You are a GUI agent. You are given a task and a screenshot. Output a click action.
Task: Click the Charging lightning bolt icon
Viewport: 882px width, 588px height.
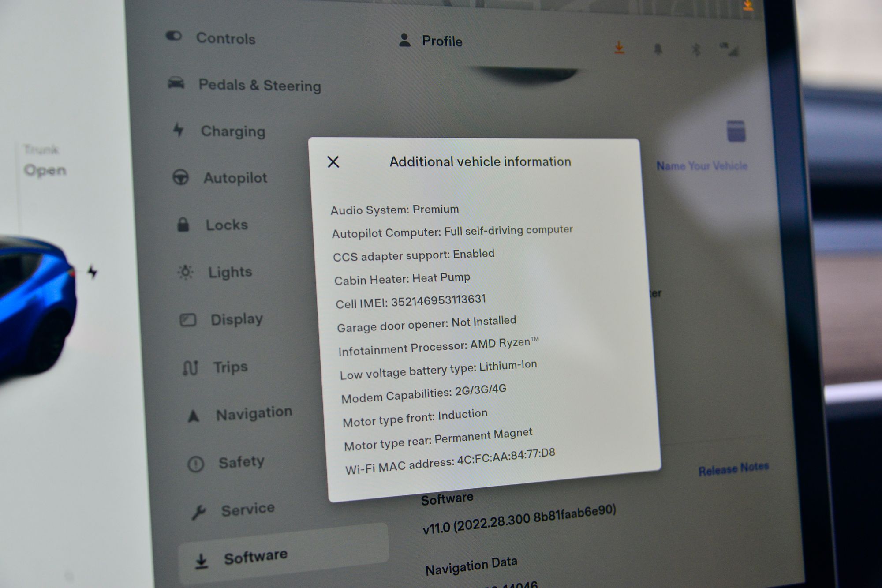179,130
